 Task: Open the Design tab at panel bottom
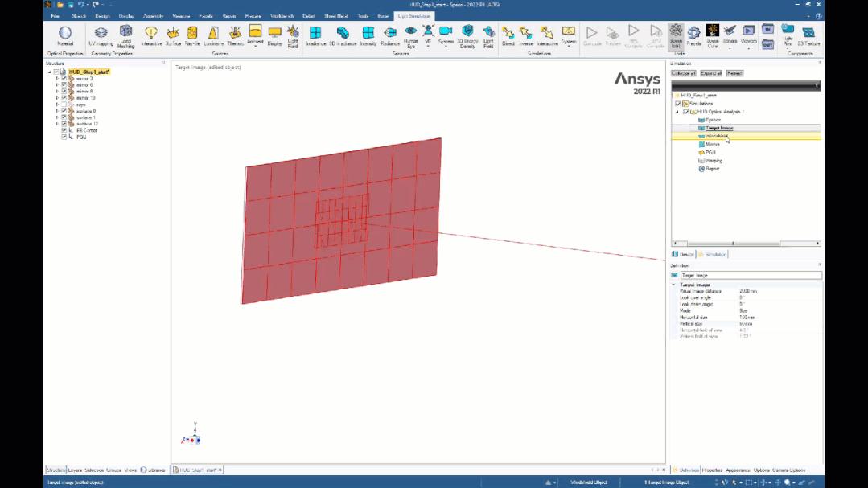(685, 255)
